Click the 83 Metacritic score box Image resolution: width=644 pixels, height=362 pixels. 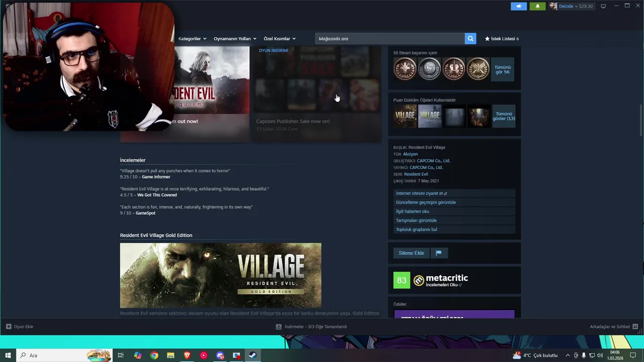[x=401, y=280]
